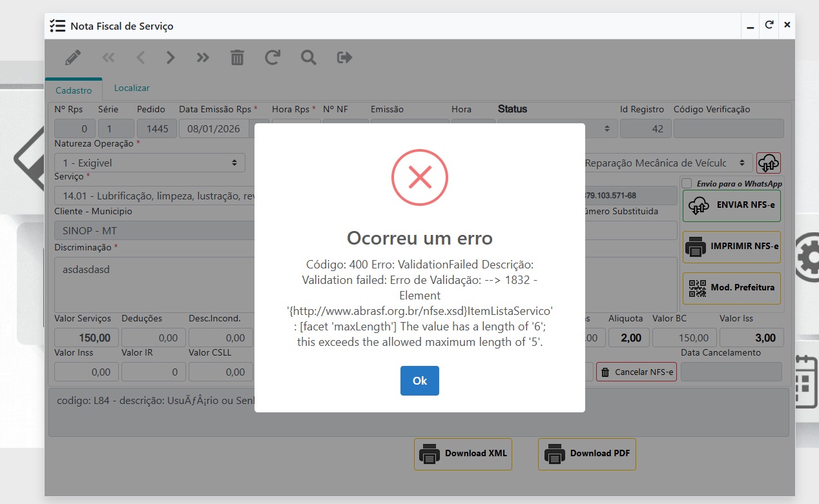Open the Natureza Operação dropdown
This screenshot has width=819, height=504.
[x=149, y=163]
